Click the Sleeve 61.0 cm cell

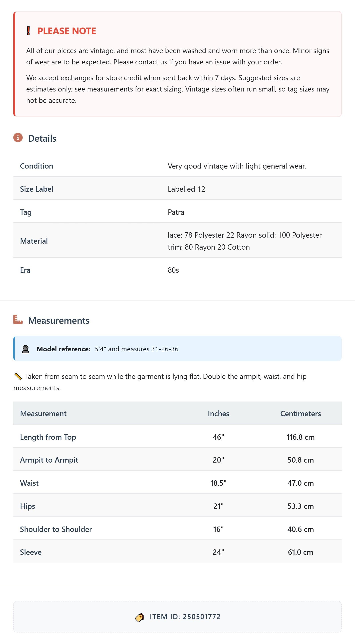point(301,552)
